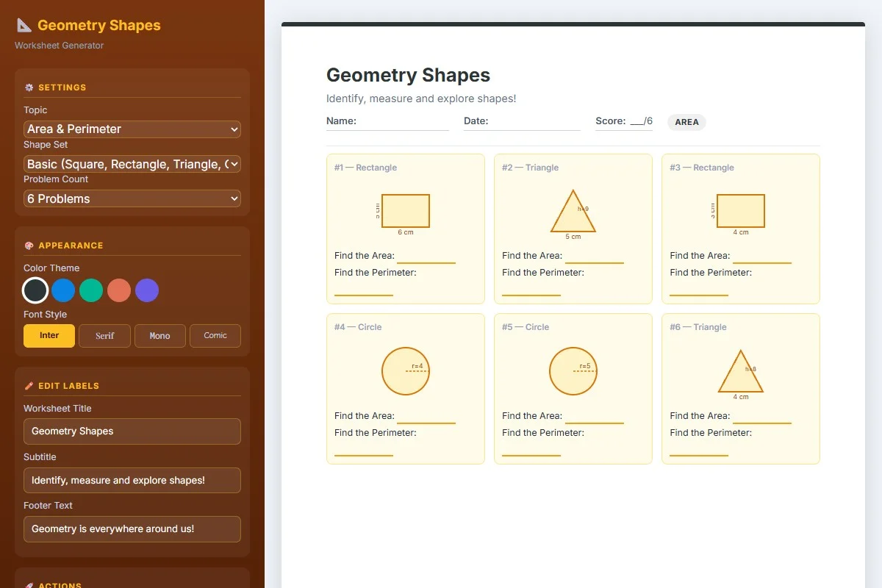Edit the Footer Text field
The image size is (882, 588).
tap(132, 529)
